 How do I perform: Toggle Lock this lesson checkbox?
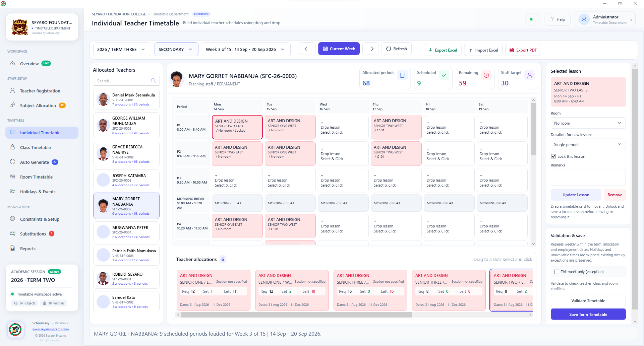click(554, 156)
